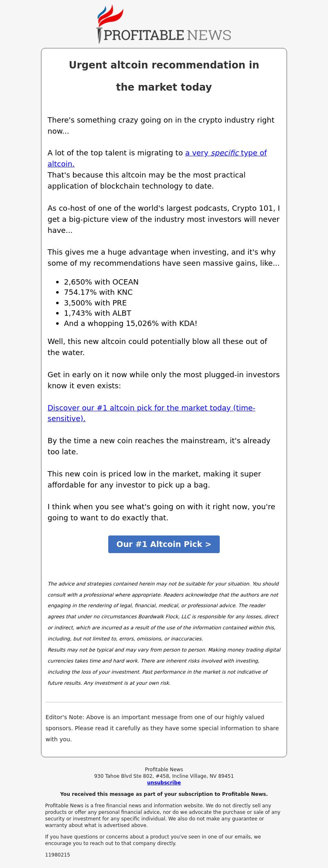Click the bold subscription notice text
Image resolution: width=328 pixels, height=868 pixels.
point(164,794)
